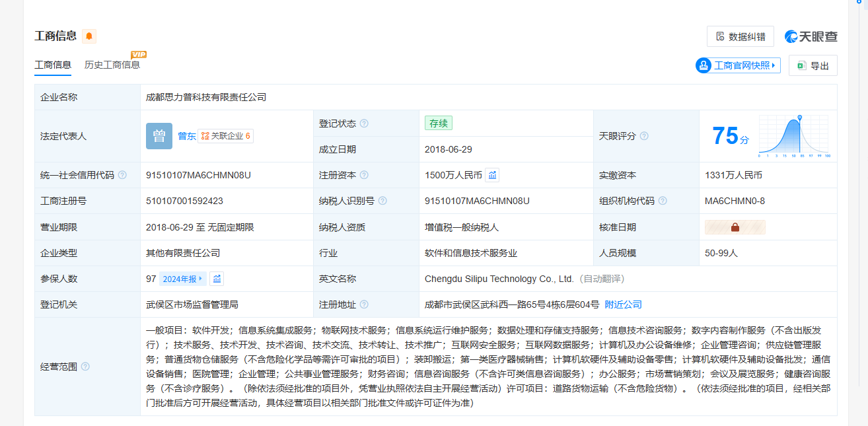Expand the 工商官网快照 button arrow
The image size is (868, 426).
click(x=774, y=65)
